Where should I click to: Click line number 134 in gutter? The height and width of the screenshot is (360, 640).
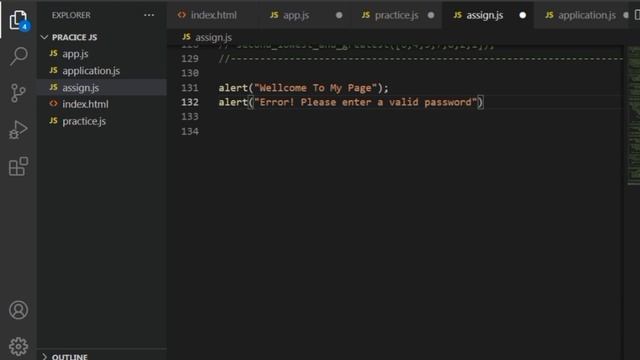click(x=190, y=131)
